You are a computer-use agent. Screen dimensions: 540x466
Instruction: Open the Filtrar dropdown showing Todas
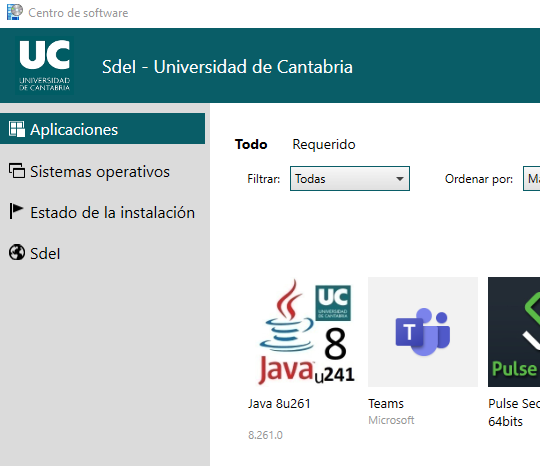[x=350, y=178]
